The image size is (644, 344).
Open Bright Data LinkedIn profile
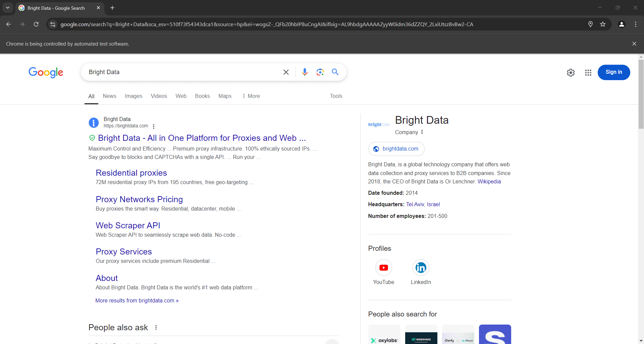(421, 268)
